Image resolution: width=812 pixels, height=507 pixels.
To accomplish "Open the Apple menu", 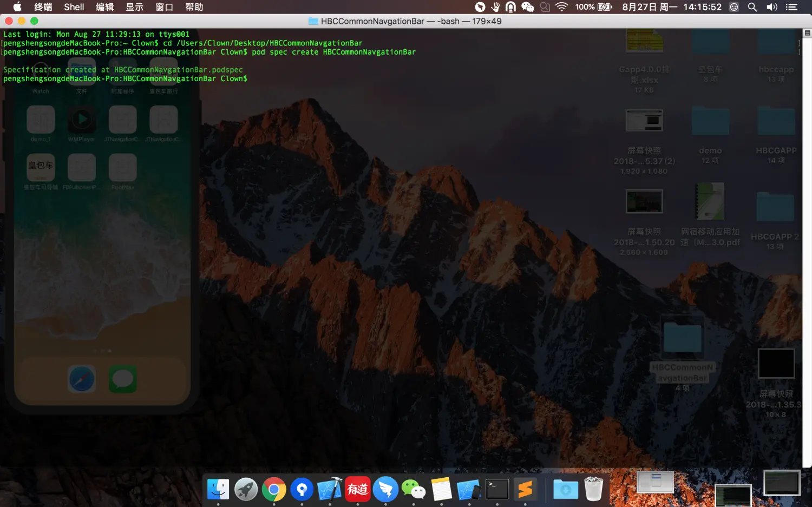I will [x=17, y=6].
